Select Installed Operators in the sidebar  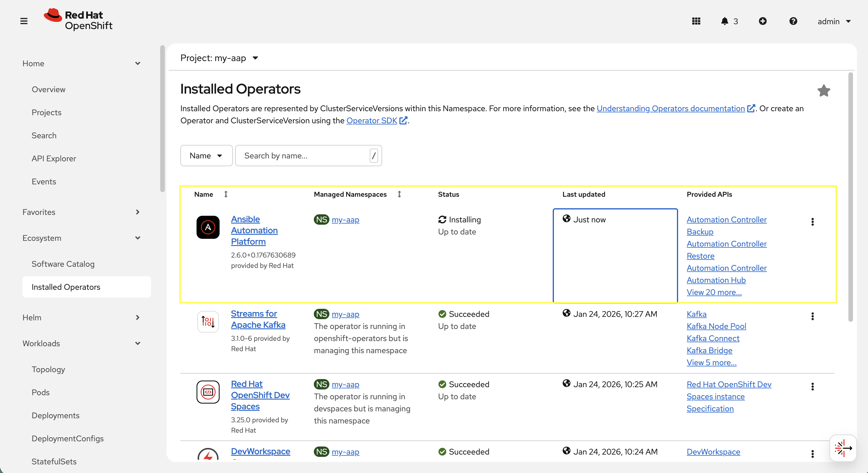pyautogui.click(x=66, y=287)
